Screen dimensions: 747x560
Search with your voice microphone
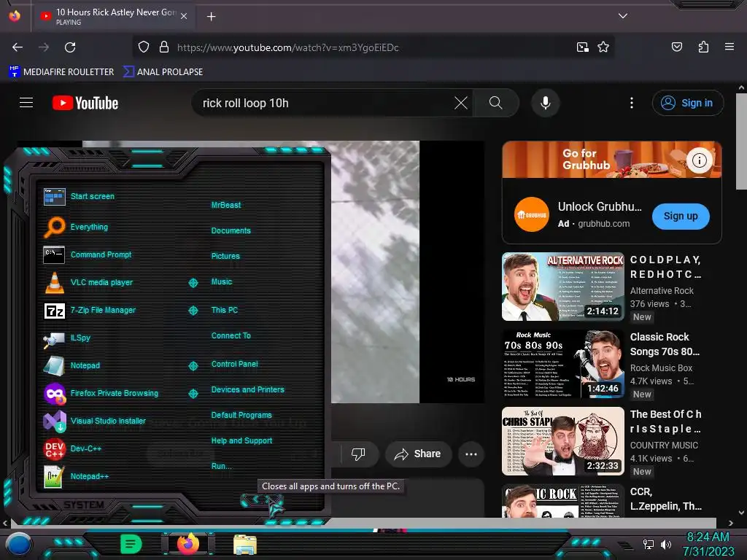pos(546,103)
